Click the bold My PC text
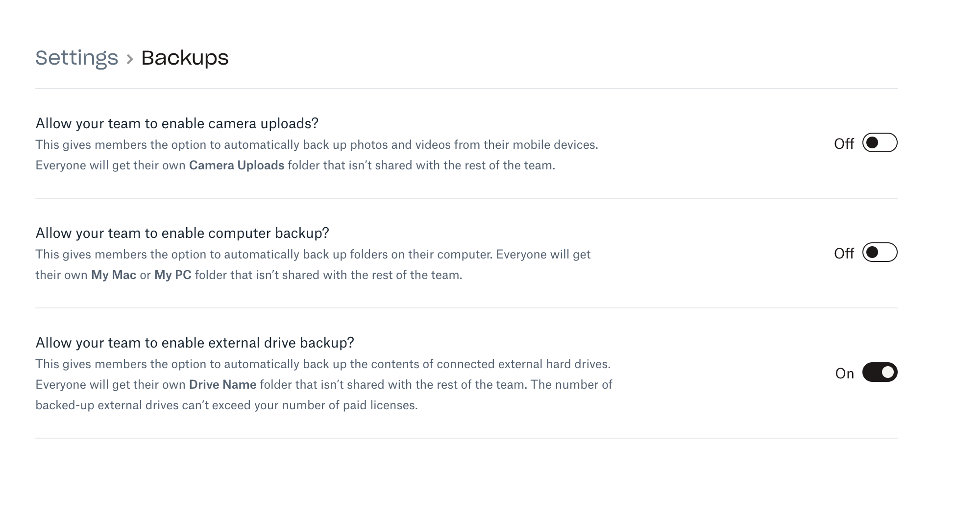This screenshot has height=515, width=980. (172, 275)
